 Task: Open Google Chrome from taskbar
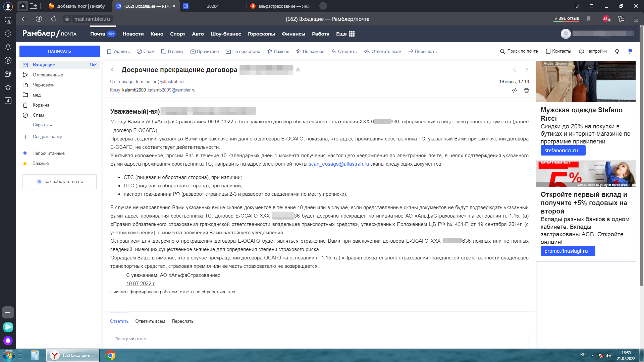pos(110,355)
